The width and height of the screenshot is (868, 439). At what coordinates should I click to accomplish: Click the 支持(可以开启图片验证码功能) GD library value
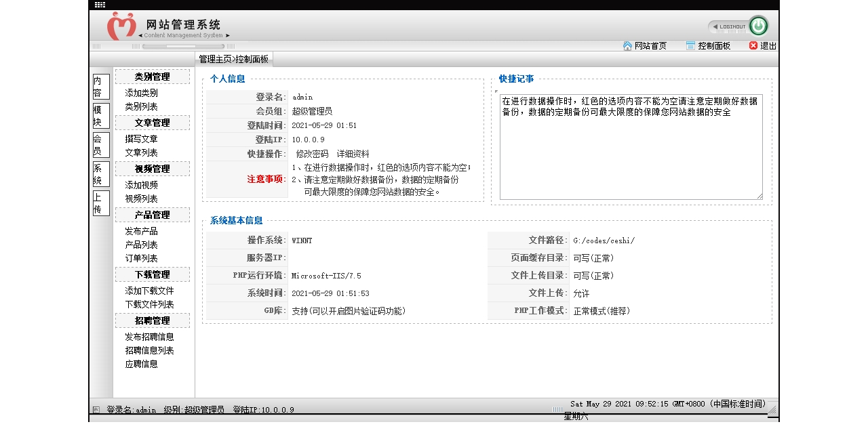349,311
